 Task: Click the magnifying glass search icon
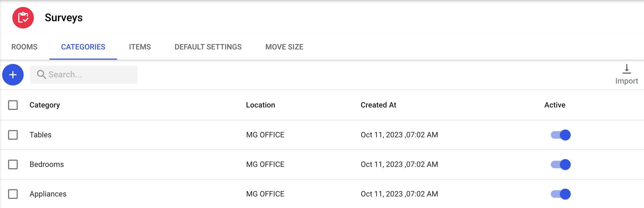tap(41, 74)
